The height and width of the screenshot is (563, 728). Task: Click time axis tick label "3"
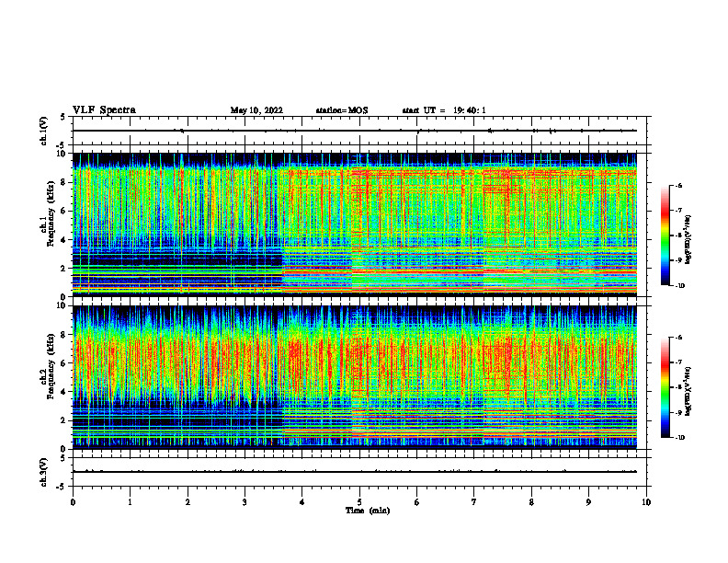[245, 502]
